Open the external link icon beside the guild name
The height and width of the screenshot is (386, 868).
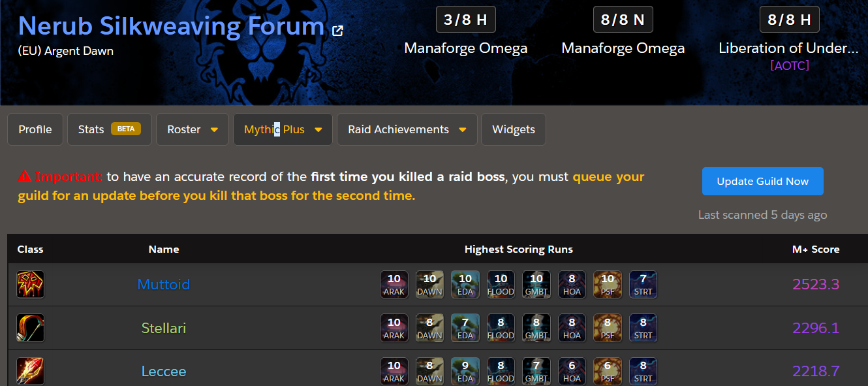(338, 30)
